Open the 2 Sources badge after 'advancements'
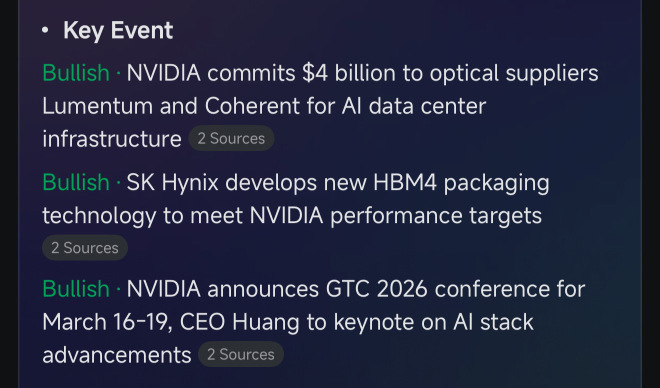 [x=241, y=354]
